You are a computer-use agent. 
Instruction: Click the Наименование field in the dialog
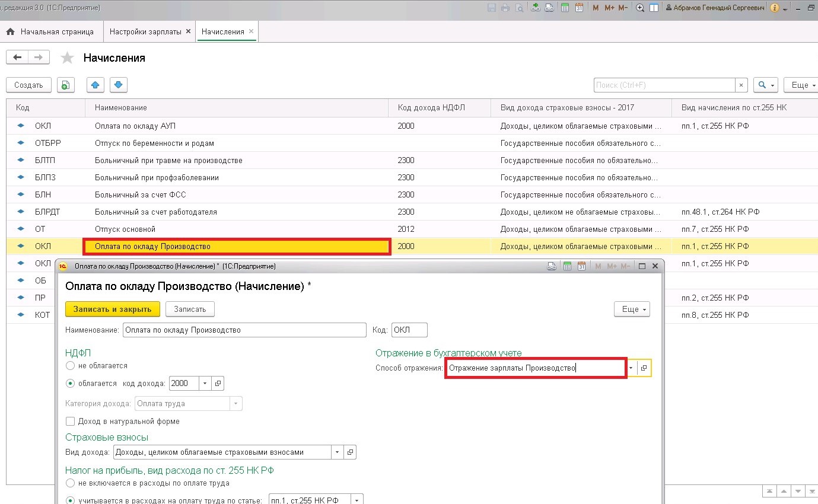pos(244,330)
